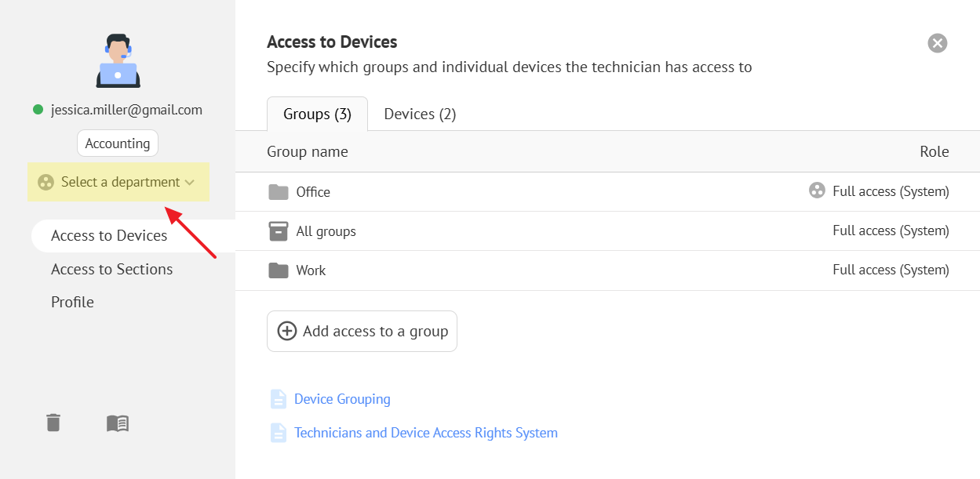Click the Device Grouping document icon
The height and width of the screenshot is (479, 980).
pyautogui.click(x=278, y=399)
